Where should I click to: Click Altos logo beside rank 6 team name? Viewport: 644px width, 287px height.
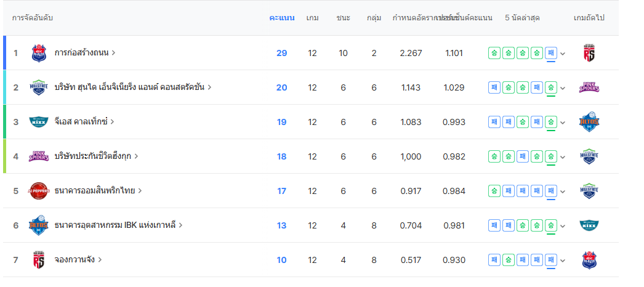point(39,225)
